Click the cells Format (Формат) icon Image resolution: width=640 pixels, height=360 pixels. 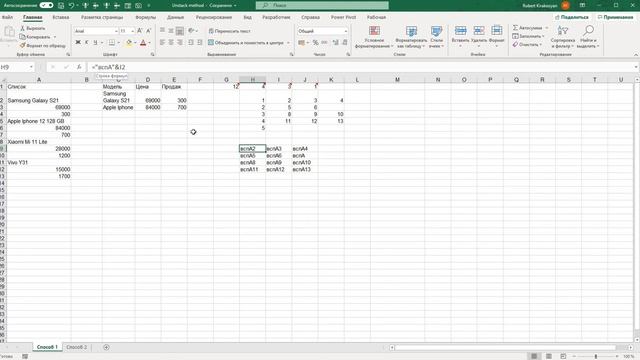(x=496, y=31)
